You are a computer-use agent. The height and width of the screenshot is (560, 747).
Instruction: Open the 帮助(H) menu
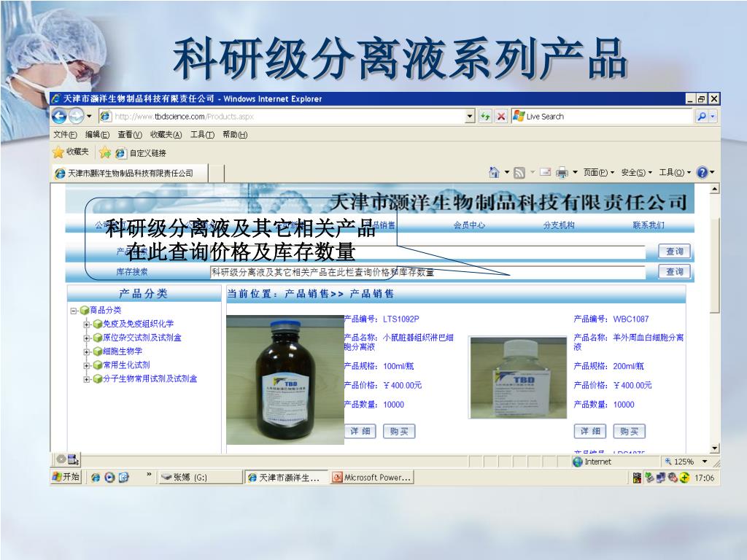[235, 135]
